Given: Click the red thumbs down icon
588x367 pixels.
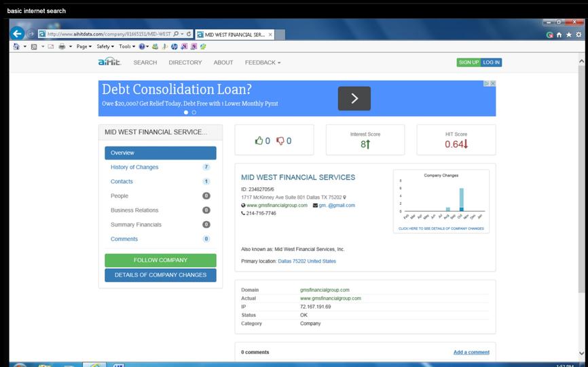Looking at the screenshot, I should tap(280, 141).
